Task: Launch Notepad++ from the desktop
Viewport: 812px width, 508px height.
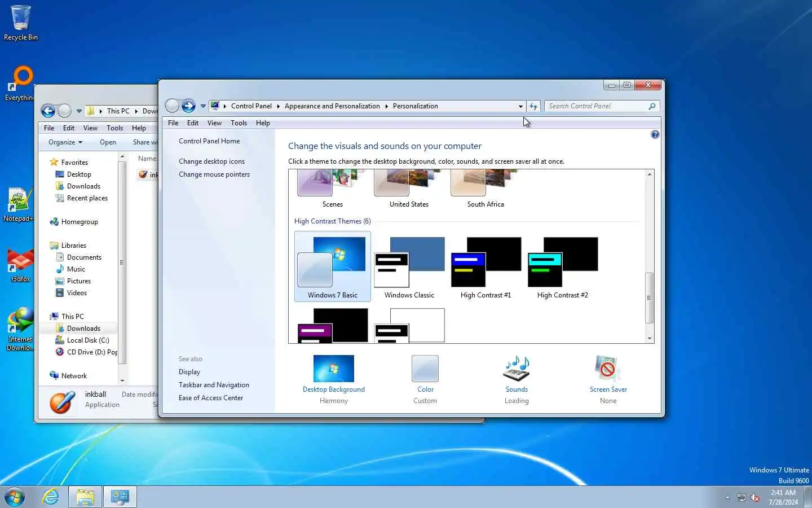Action: pyautogui.click(x=19, y=204)
